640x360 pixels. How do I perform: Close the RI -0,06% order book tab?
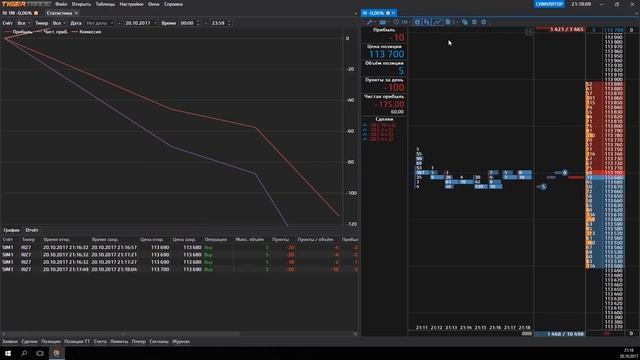[x=393, y=13]
